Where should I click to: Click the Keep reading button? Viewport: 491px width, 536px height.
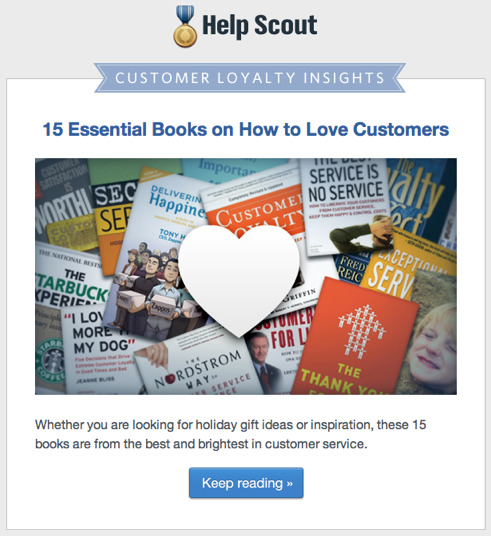click(x=246, y=483)
